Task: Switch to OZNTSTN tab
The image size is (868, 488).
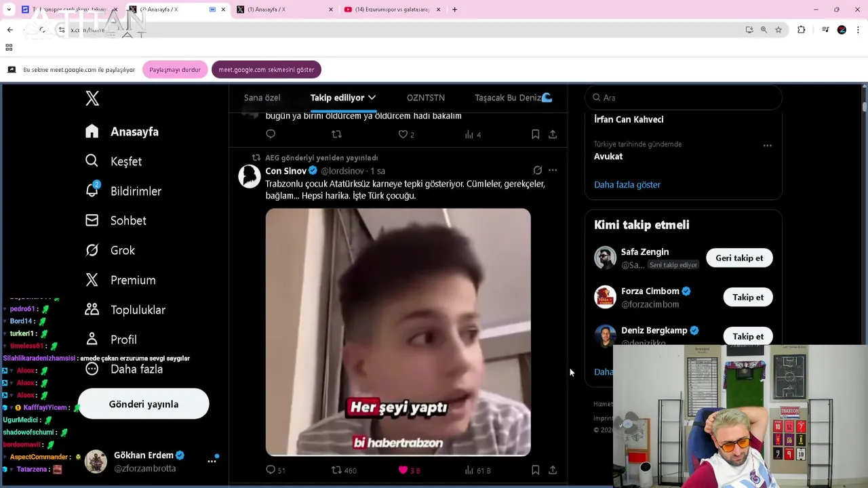Action: (x=426, y=98)
